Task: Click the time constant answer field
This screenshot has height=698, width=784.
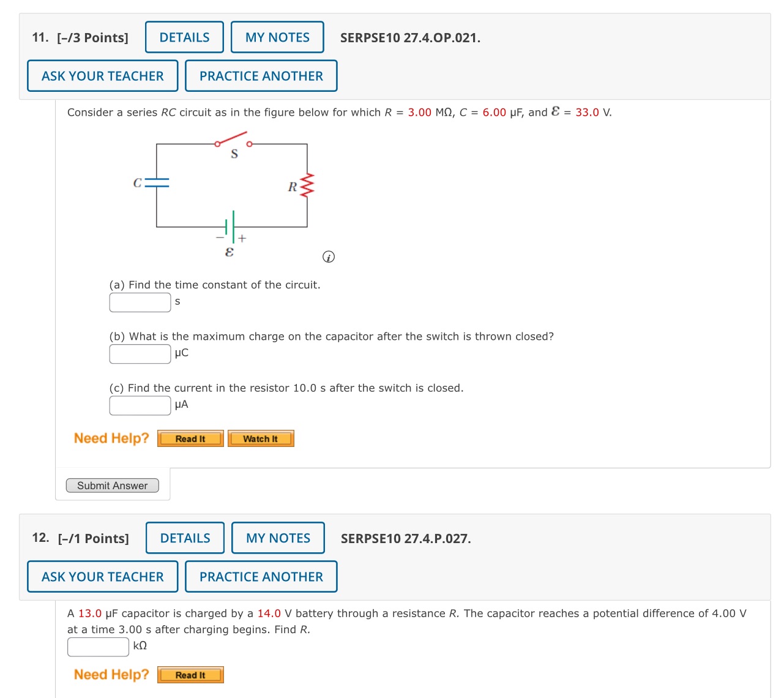Action: (x=140, y=302)
